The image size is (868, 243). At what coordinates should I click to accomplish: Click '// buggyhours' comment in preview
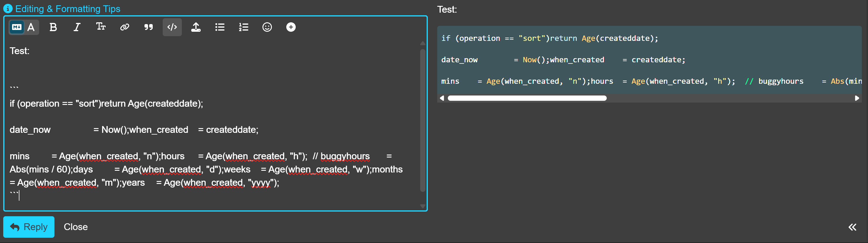[x=774, y=81]
